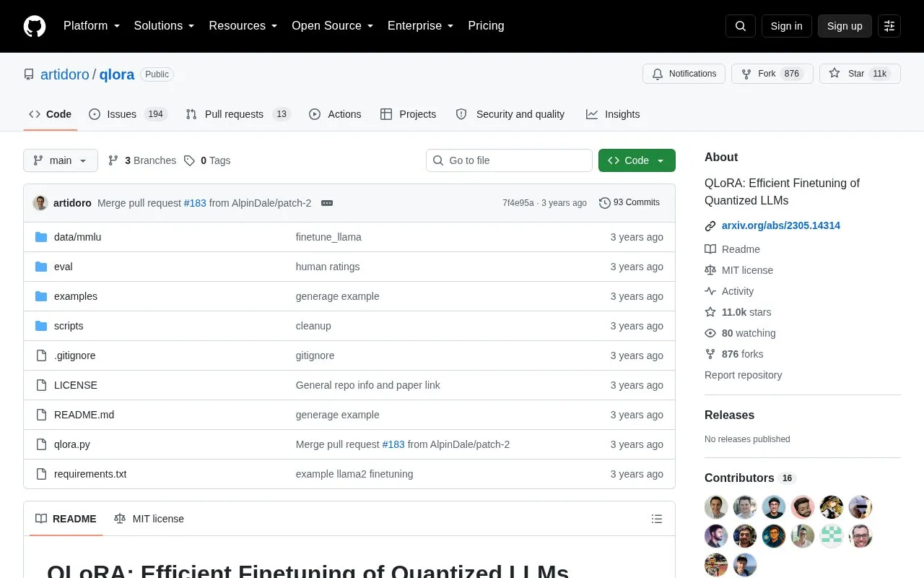
Task: Open the Pricing link
Action: tap(486, 26)
